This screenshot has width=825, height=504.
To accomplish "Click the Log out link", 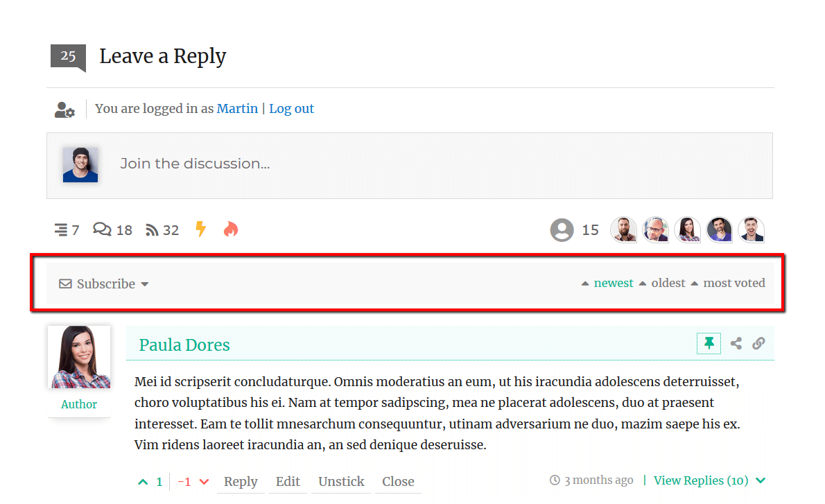I will 291,108.
